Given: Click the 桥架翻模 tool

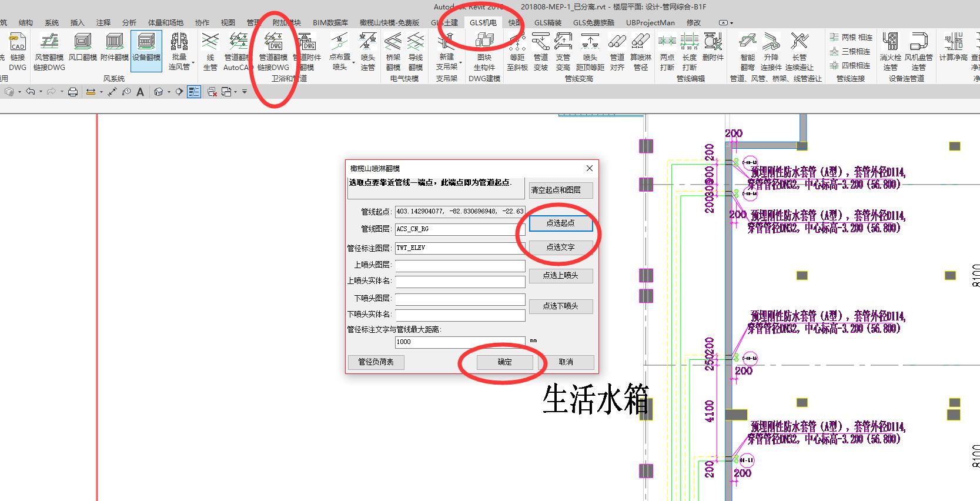Looking at the screenshot, I should (x=393, y=52).
